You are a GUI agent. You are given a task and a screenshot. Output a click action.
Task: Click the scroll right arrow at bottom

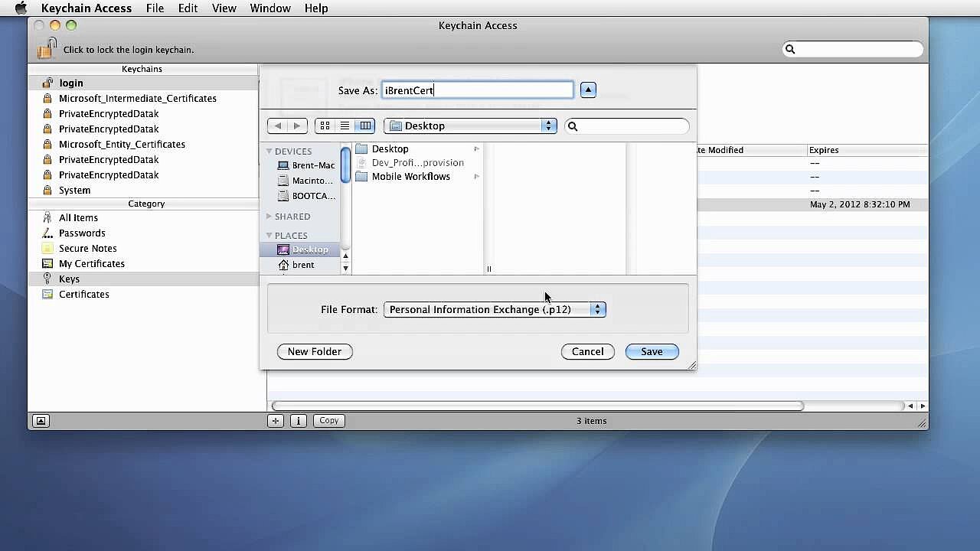pos(923,406)
